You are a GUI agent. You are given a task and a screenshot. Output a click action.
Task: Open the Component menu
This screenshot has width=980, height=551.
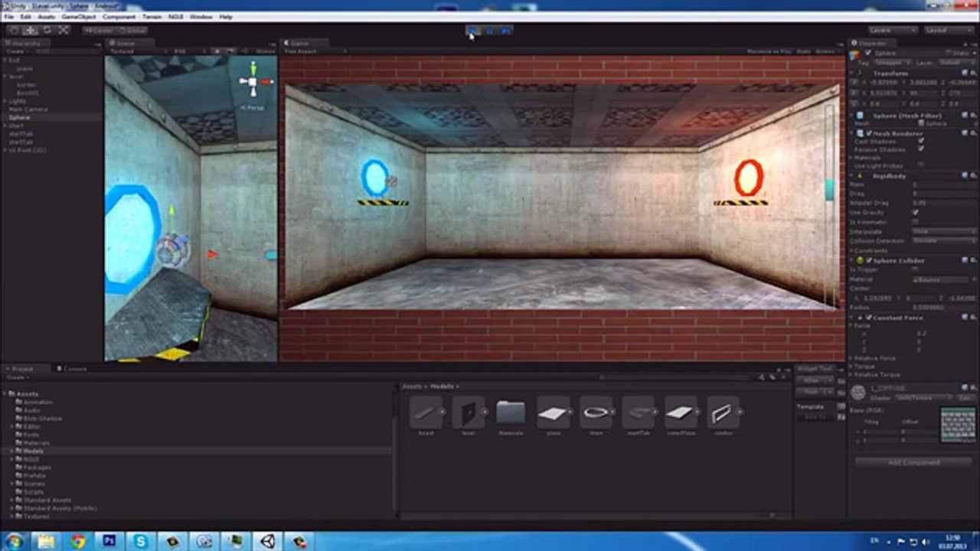coord(119,16)
